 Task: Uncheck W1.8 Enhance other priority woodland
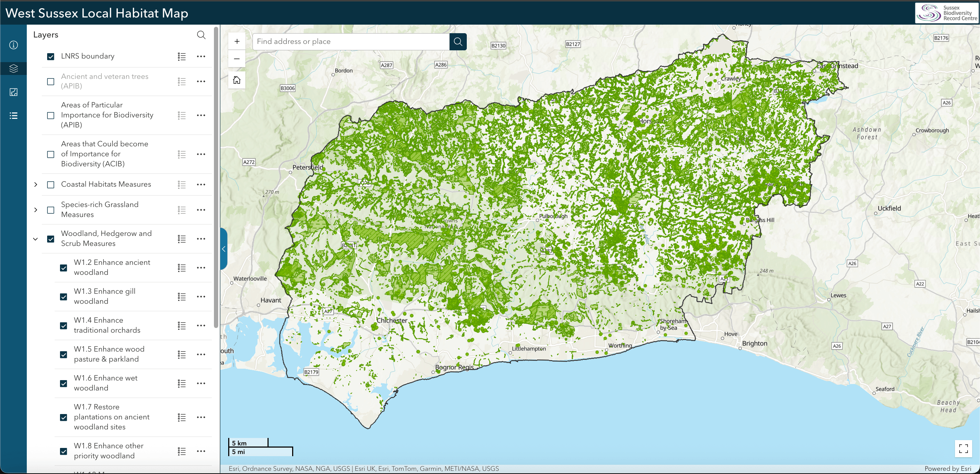pos(64,451)
